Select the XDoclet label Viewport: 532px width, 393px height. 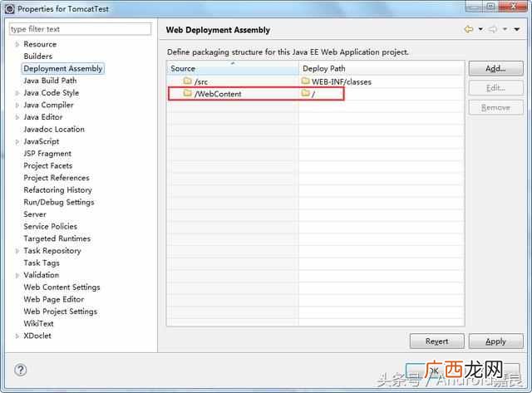pos(37,336)
